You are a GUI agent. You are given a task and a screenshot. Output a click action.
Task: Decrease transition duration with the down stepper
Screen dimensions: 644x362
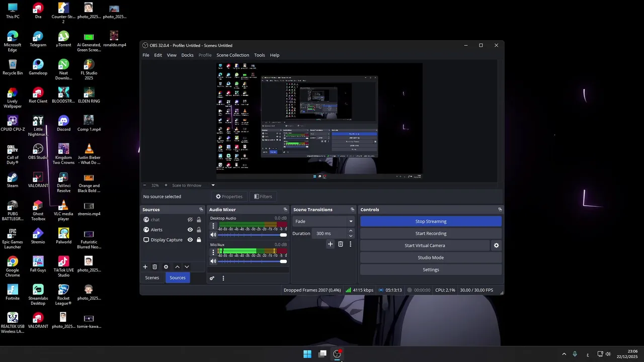351,236
